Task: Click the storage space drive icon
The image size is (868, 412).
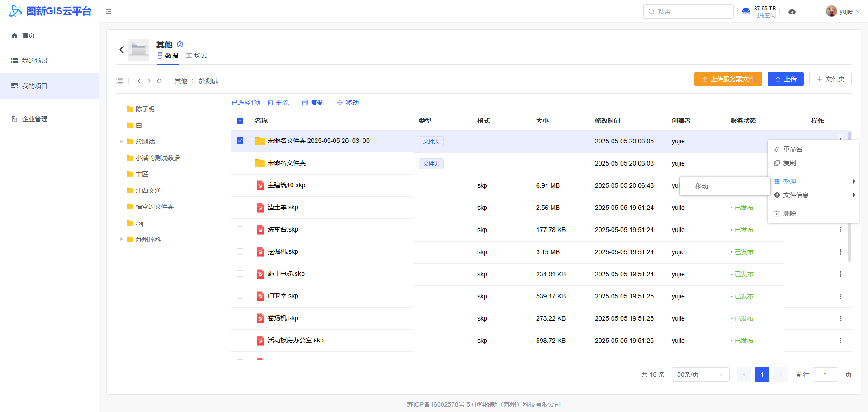Action: pos(746,11)
